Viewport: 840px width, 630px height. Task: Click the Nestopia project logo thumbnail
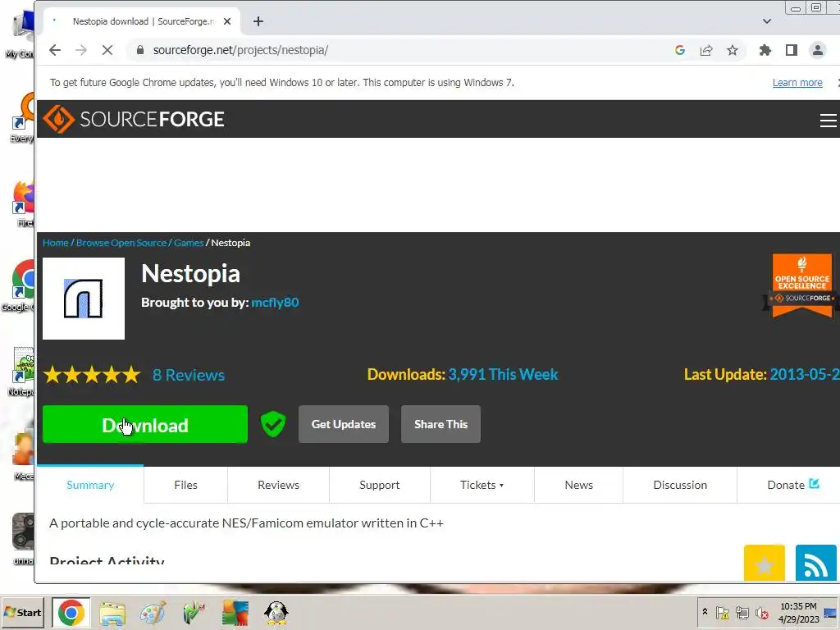pyautogui.click(x=84, y=299)
